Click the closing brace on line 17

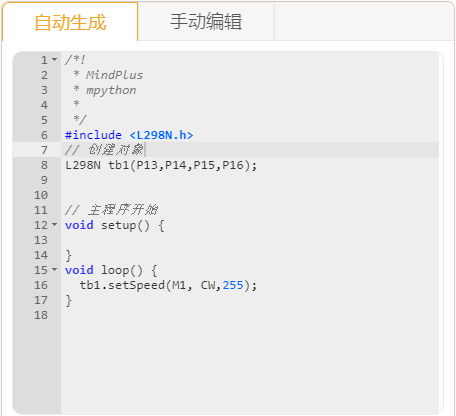(x=68, y=300)
